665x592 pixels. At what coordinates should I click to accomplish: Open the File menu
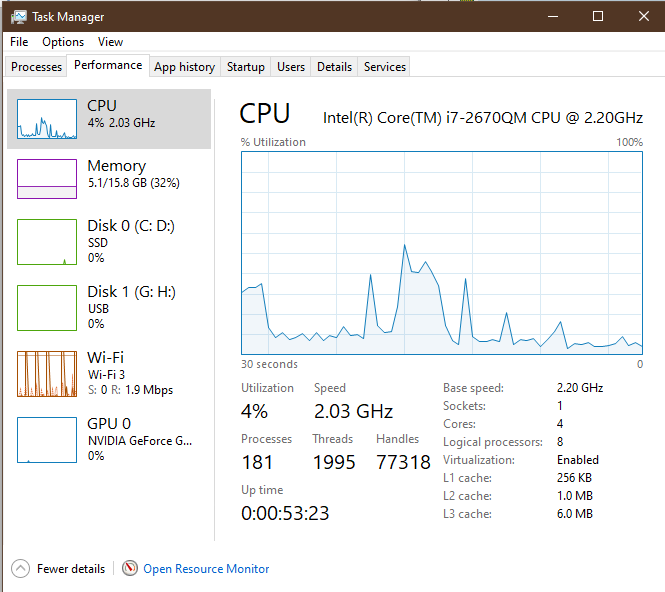pyautogui.click(x=19, y=42)
